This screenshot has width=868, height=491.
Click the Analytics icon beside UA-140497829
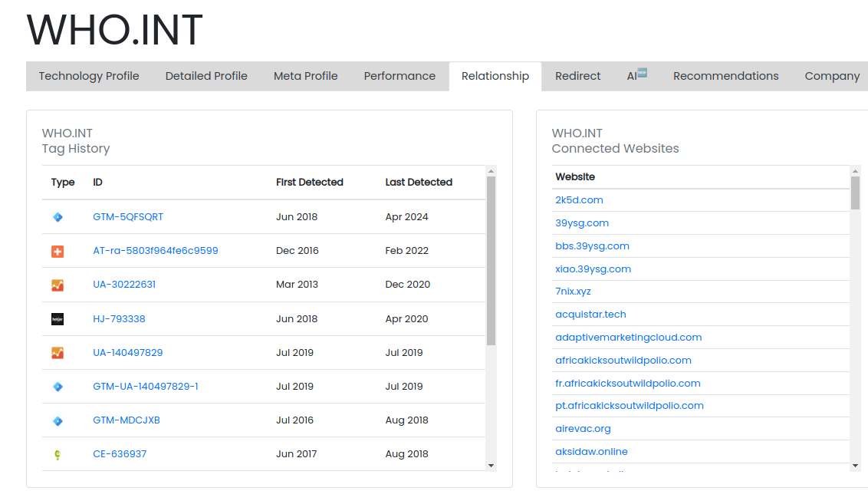58,353
